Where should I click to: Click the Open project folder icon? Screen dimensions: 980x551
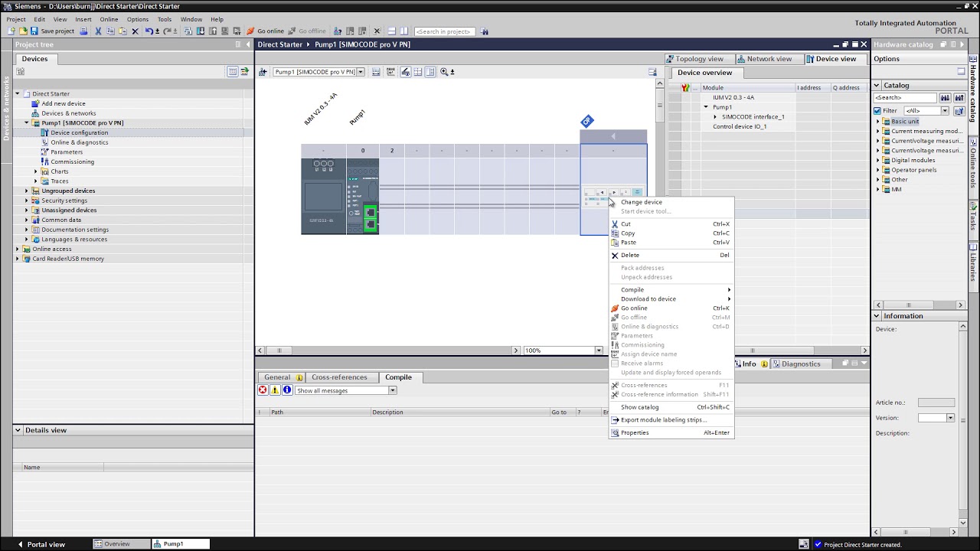click(23, 31)
